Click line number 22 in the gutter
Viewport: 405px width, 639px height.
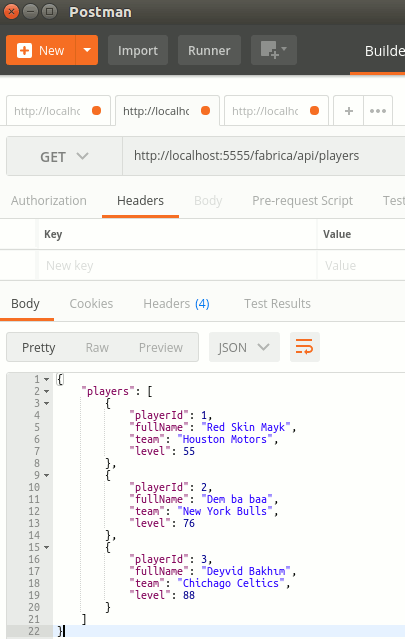(x=34, y=631)
